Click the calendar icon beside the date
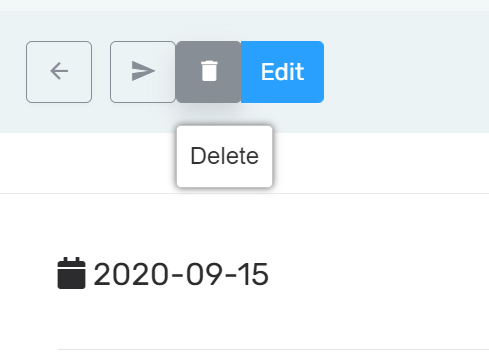489x361 pixels. click(x=71, y=273)
